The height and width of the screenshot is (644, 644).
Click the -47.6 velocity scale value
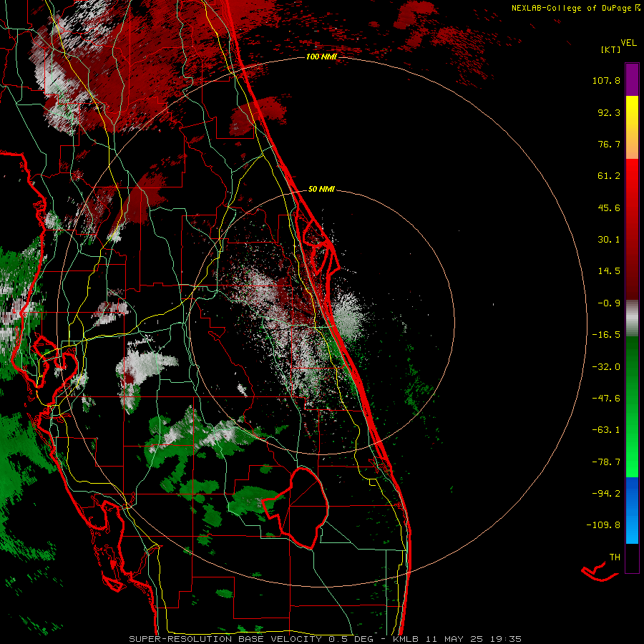coord(606,399)
